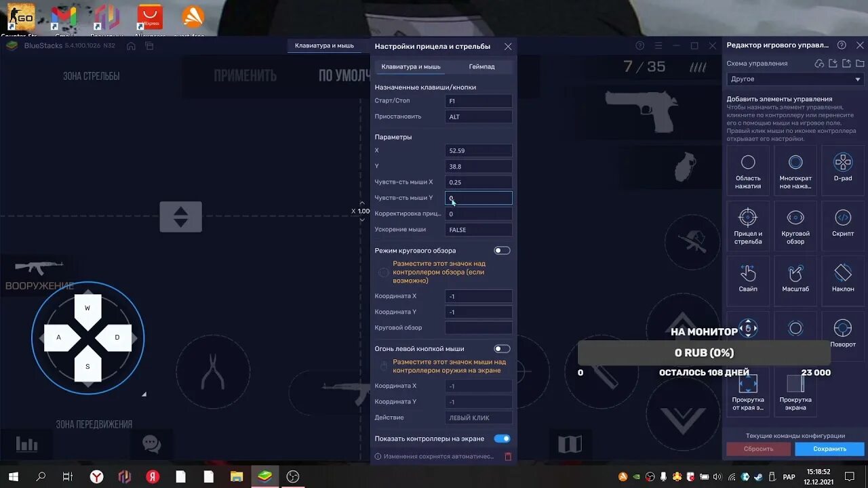The image size is (868, 488).
Task: Open the Ускорение мыши FALSE dropdown
Action: click(x=478, y=230)
